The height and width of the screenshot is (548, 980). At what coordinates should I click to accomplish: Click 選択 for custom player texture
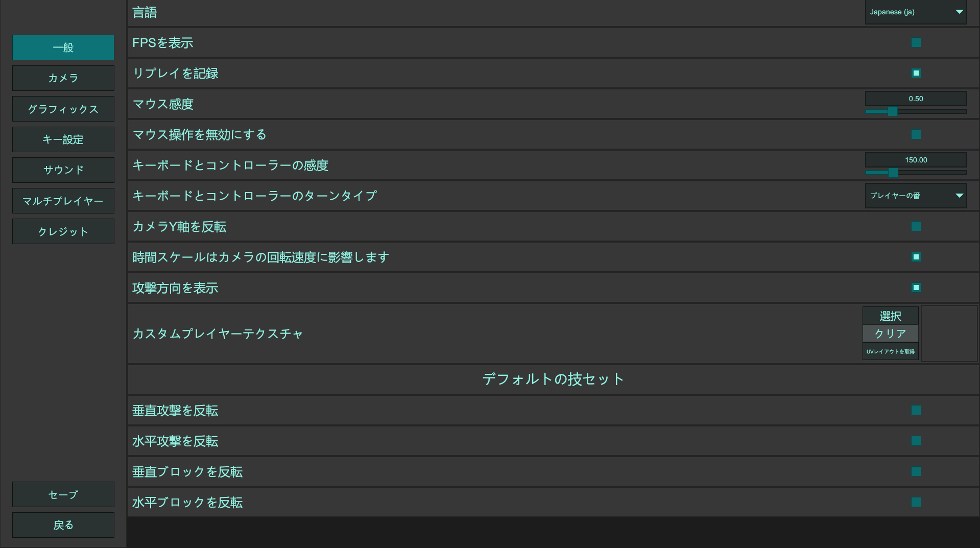[x=890, y=316]
